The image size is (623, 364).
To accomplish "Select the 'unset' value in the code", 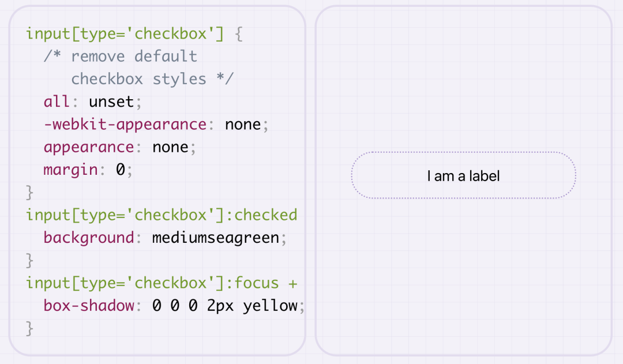I will [x=111, y=102].
